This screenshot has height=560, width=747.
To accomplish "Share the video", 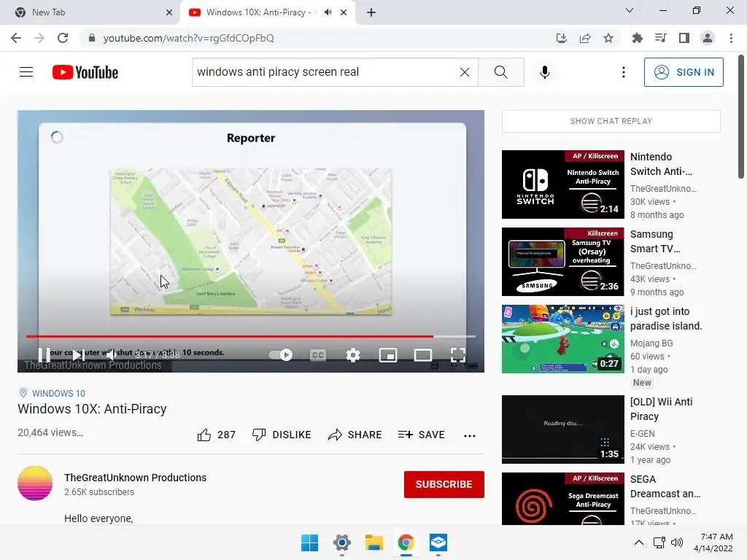I will click(x=355, y=435).
